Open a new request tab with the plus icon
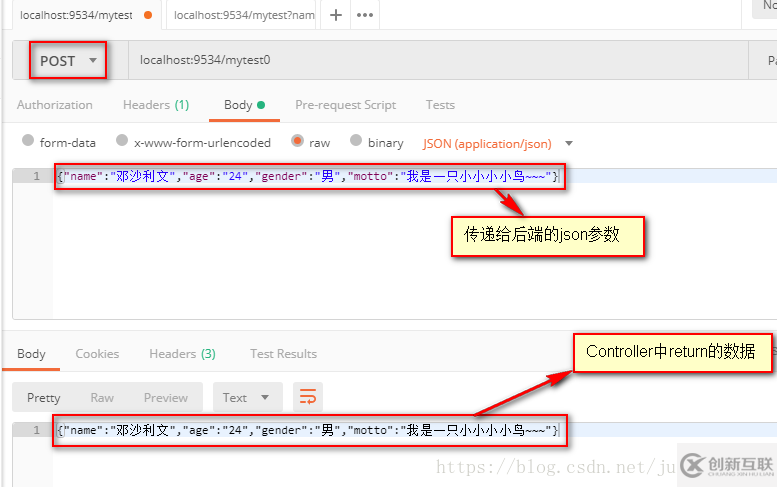Viewport: 777px width, 487px height. coord(335,15)
